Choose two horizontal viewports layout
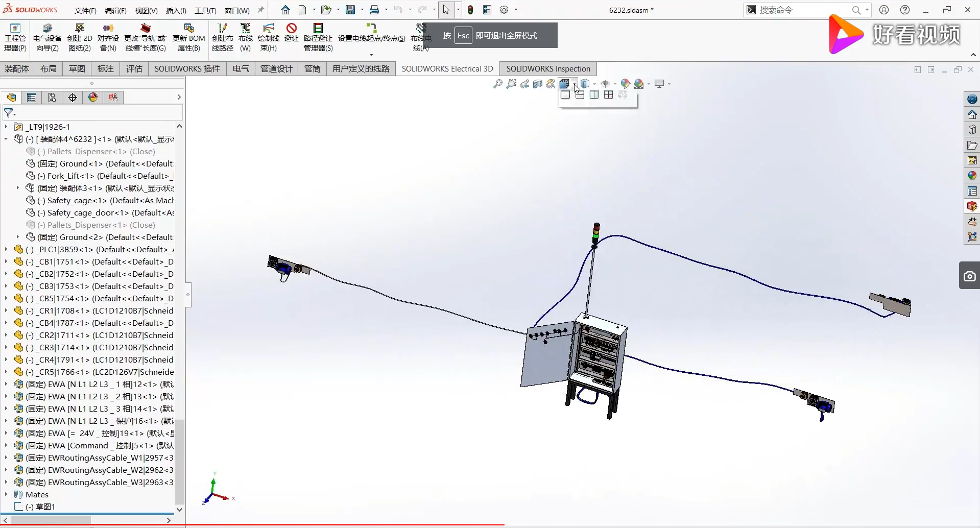Screen dimensions: 980x528 point(580,94)
